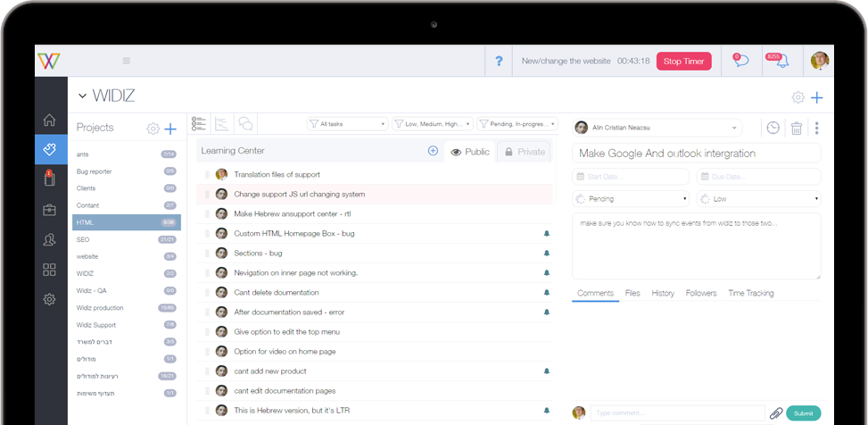Open the chat messages icon in header
The height and width of the screenshot is (425, 868).
point(741,61)
